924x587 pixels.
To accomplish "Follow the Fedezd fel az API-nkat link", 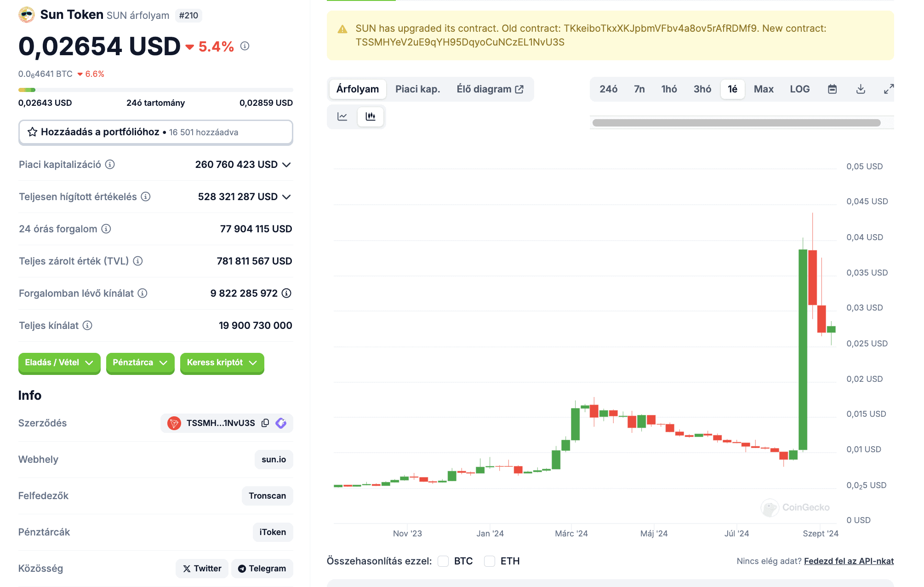I will click(849, 561).
